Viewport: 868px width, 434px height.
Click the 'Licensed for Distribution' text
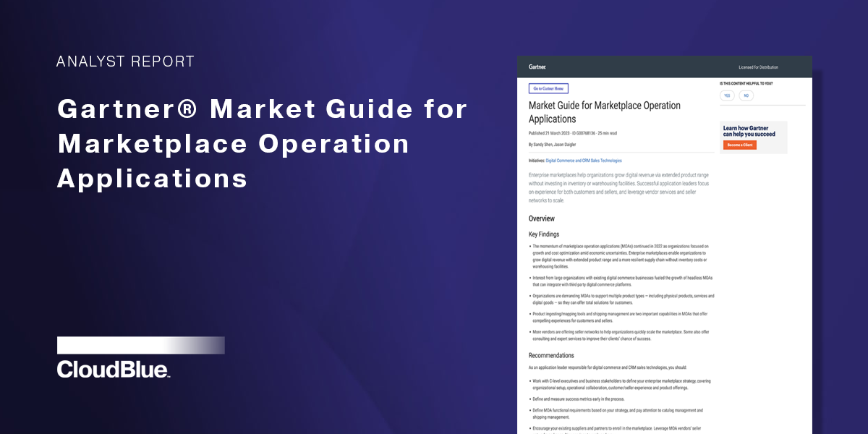click(758, 67)
